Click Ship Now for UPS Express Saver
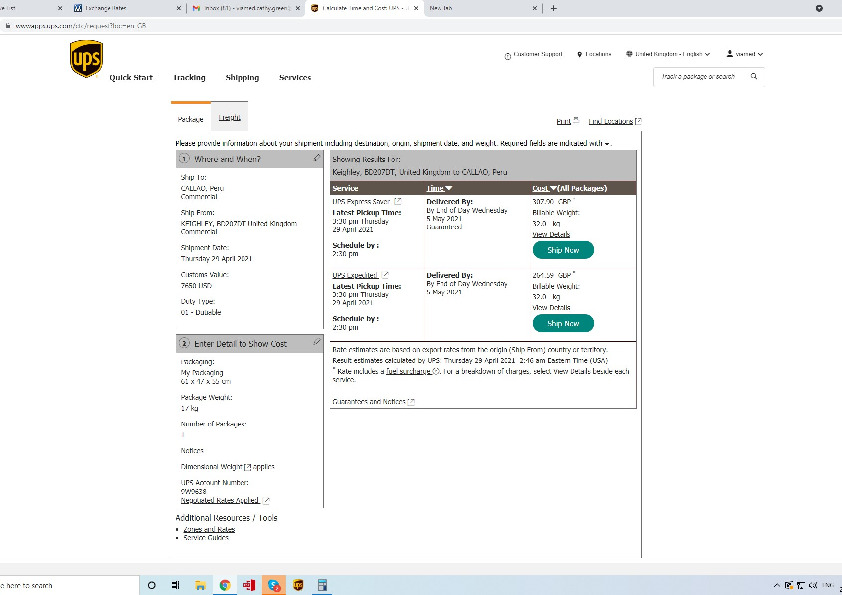This screenshot has width=842, height=595. (563, 250)
